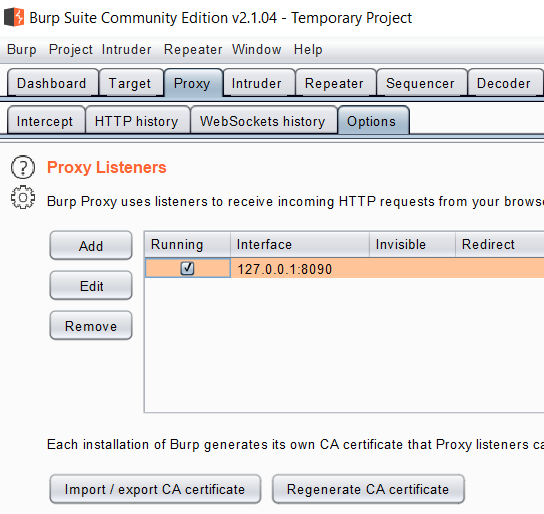Screen dimensions: 544x514
Task: View the WebSockets history sub-tab
Action: click(264, 121)
